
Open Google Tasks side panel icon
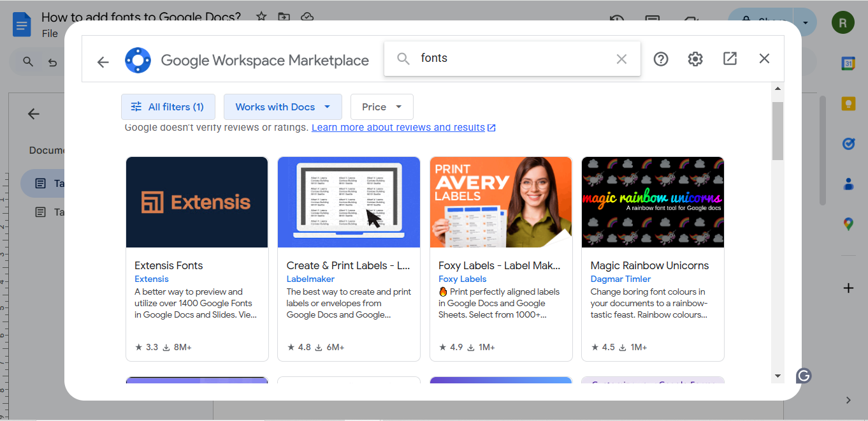(x=848, y=144)
